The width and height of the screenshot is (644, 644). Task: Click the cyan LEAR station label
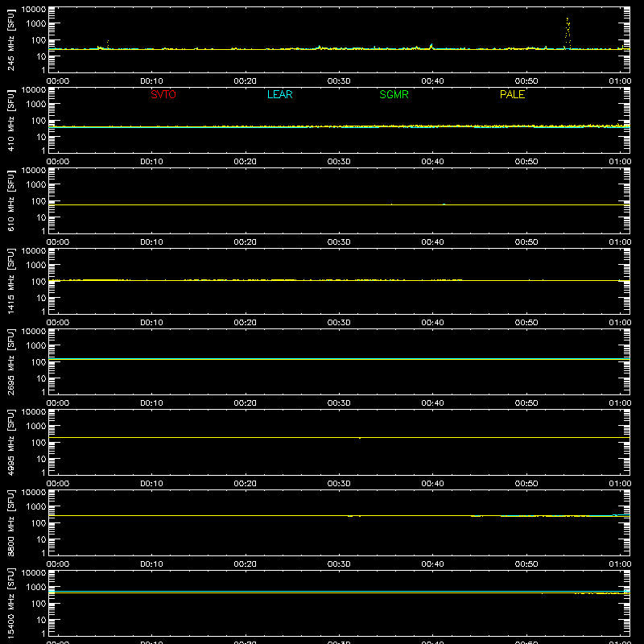279,94
